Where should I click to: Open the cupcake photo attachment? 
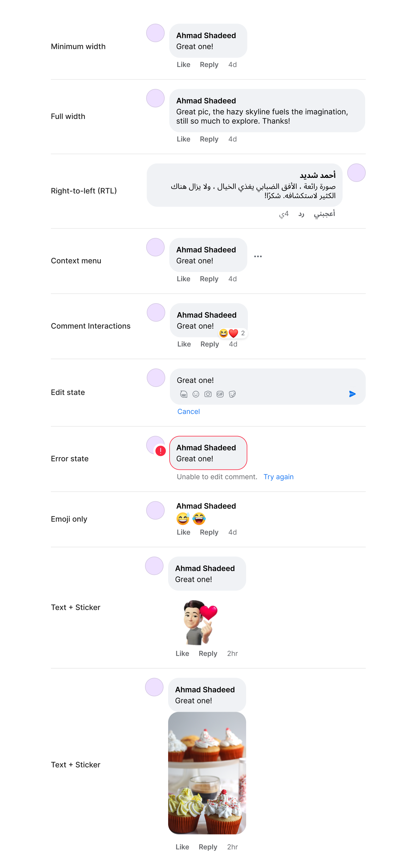pyautogui.click(x=207, y=773)
